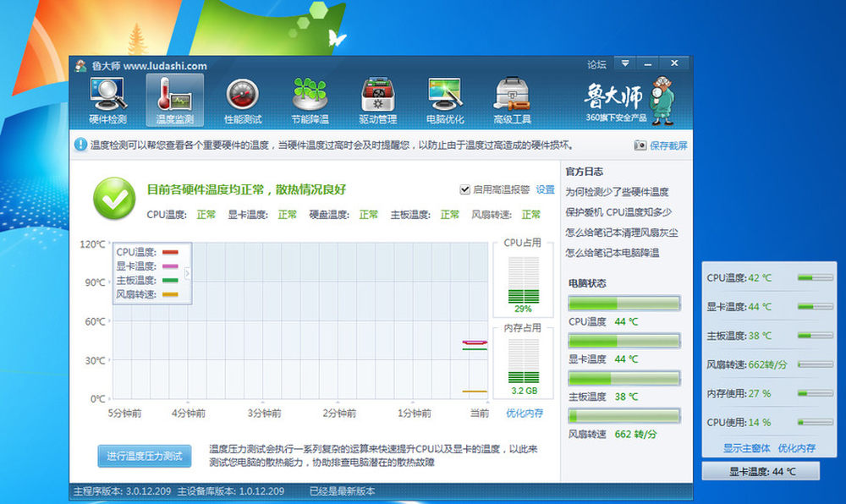Click the widget's CPU温度 42 ℃ mini bar
This screenshot has height=504, width=846.
point(815,277)
